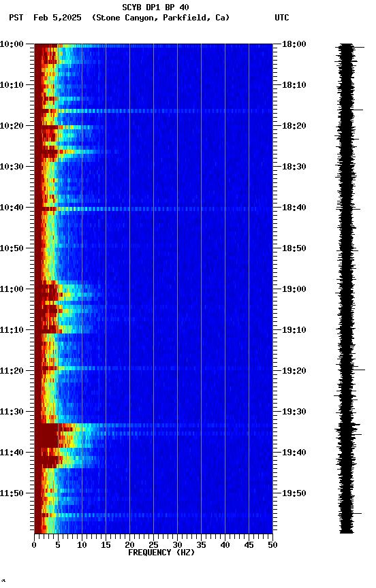Click the '10:00' PST time label
Image resolution: width=376 pixels, height=588 pixels.
12,44
